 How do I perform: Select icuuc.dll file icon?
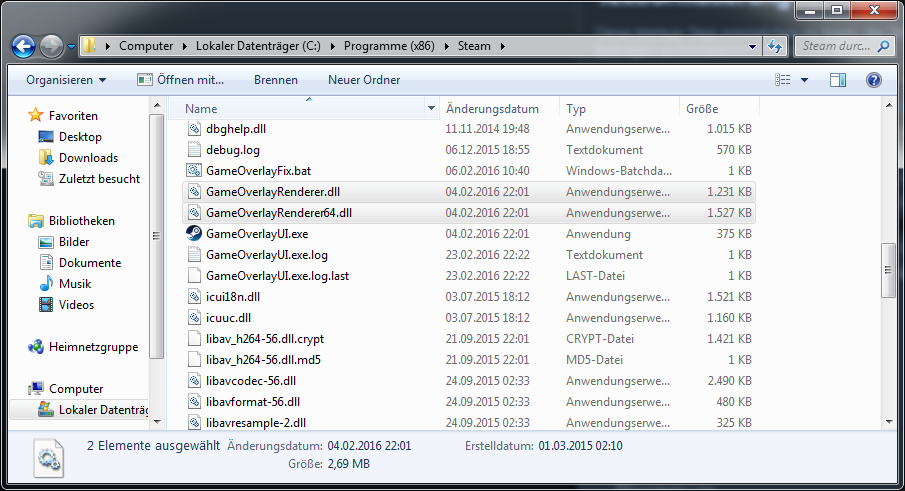point(194,318)
